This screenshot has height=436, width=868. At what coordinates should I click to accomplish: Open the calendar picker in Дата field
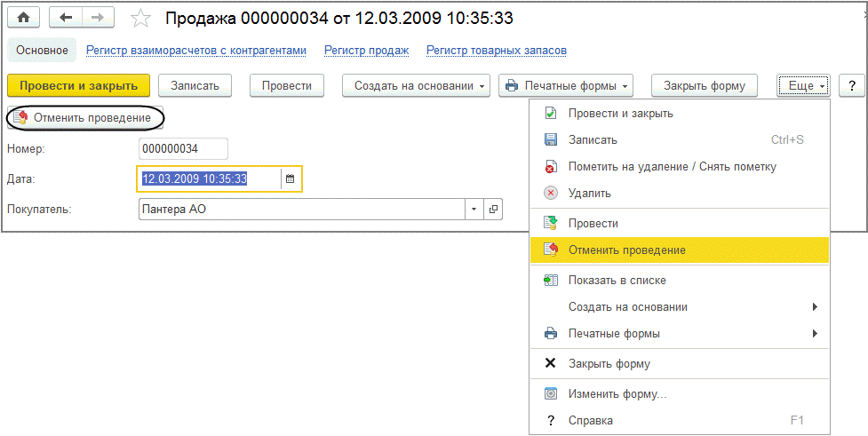[x=290, y=178]
